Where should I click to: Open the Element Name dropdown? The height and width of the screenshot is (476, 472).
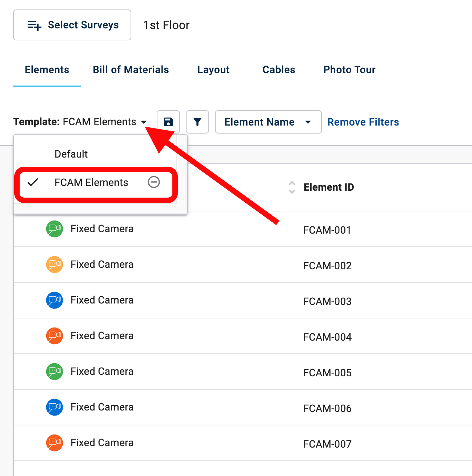[x=268, y=122]
